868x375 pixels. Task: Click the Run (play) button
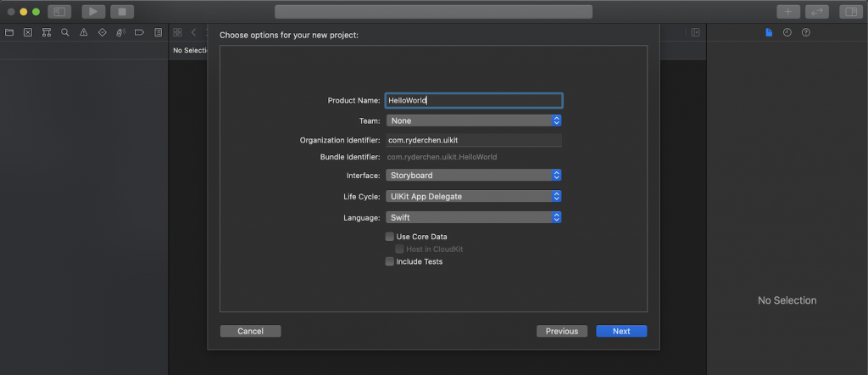click(93, 12)
